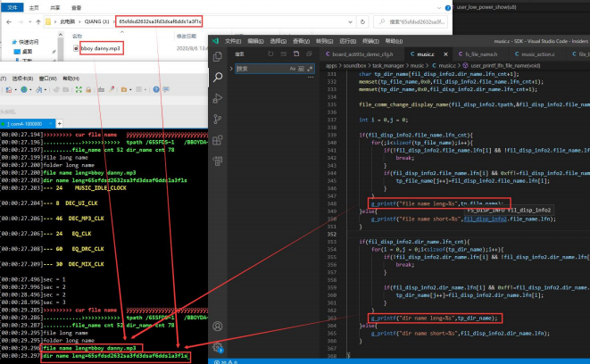Open the 运行 menu in VS Code

click(x=347, y=41)
